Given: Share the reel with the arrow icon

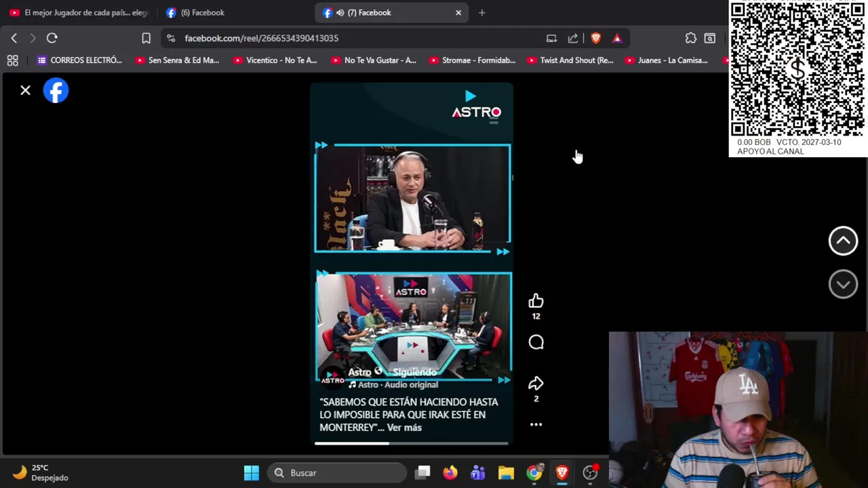Looking at the screenshot, I should pyautogui.click(x=536, y=383).
